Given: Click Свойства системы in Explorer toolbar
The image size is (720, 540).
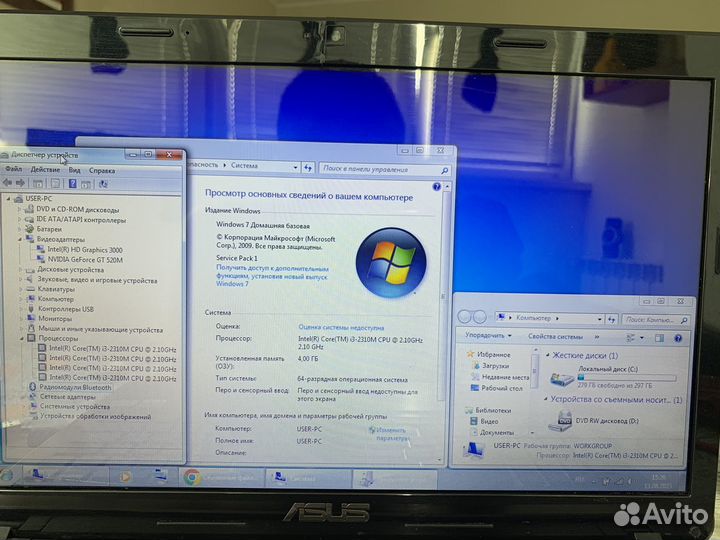Looking at the screenshot, I should pyautogui.click(x=555, y=337).
